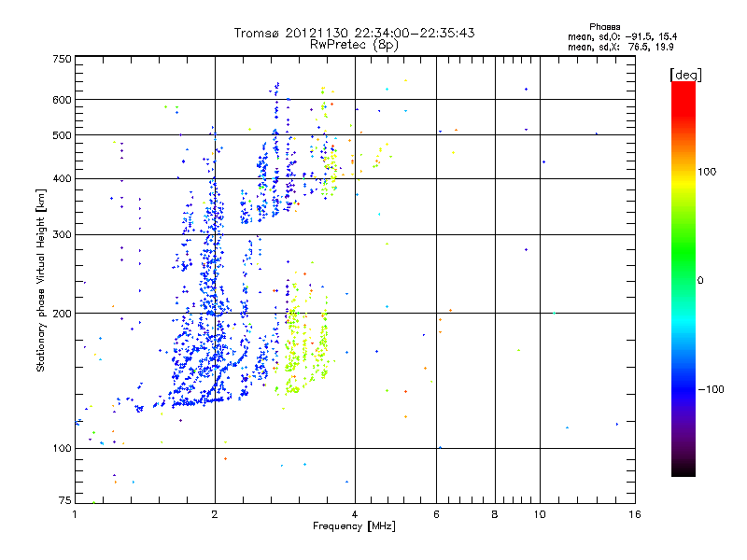Click the colorbar '-100' degree label
Image resolution: width=747 pixels, height=560 pixels.
(x=711, y=389)
